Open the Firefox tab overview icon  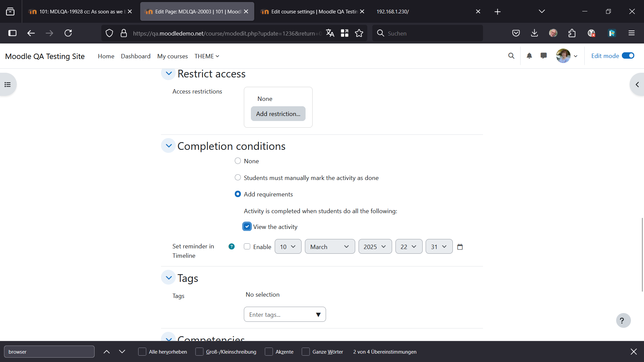pos(10,12)
